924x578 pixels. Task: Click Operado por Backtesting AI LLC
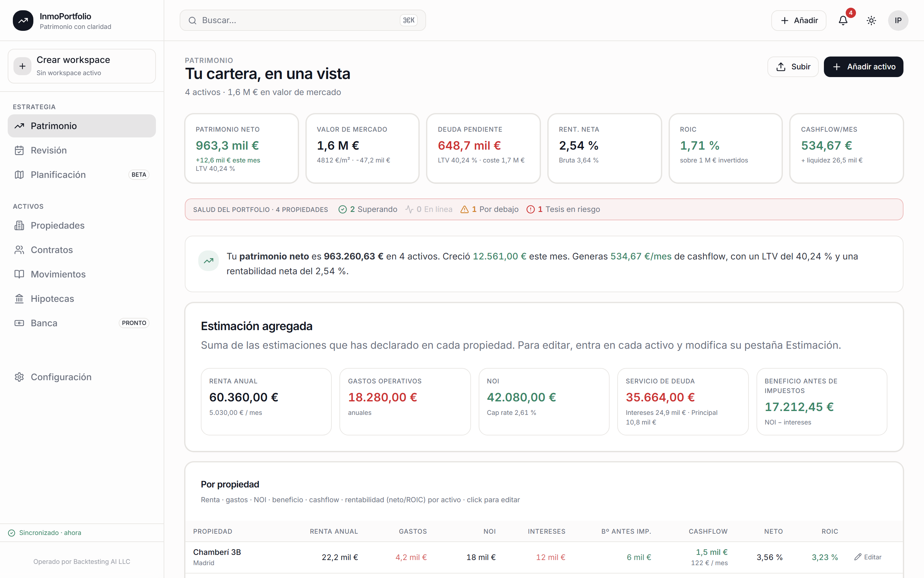coord(82,562)
